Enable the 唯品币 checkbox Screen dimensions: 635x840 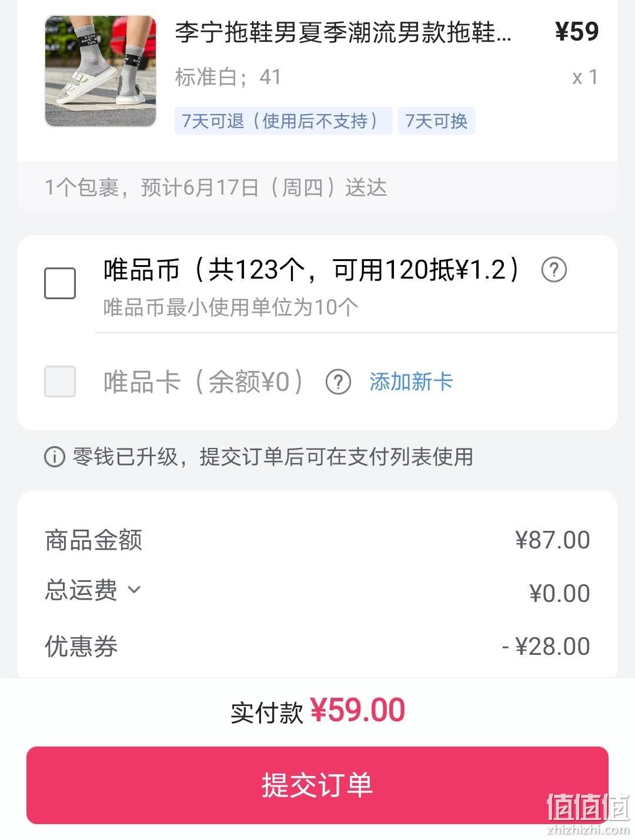tap(60, 283)
